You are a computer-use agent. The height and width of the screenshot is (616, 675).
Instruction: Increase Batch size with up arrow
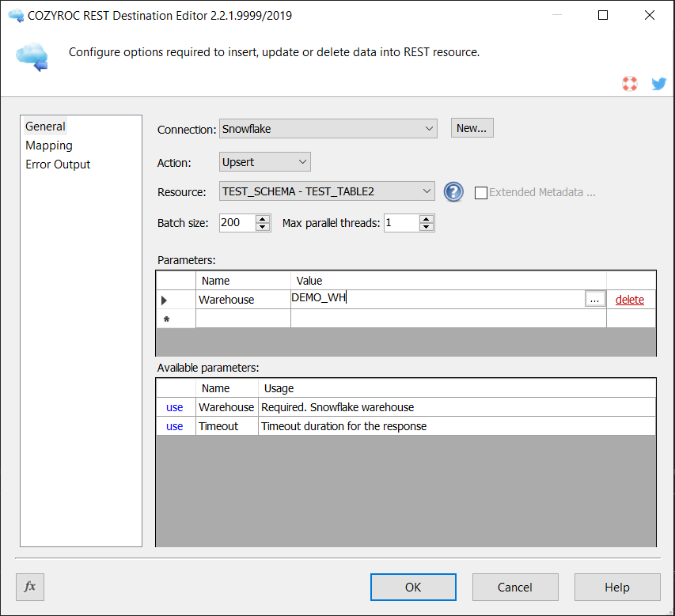[262, 218]
